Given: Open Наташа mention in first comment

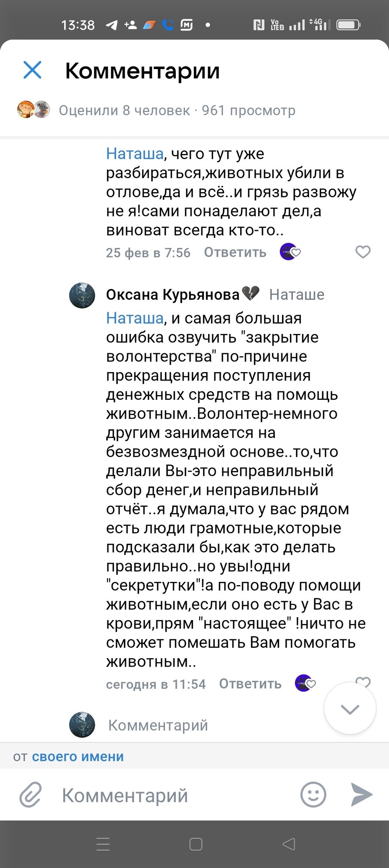Looking at the screenshot, I should pos(135,154).
